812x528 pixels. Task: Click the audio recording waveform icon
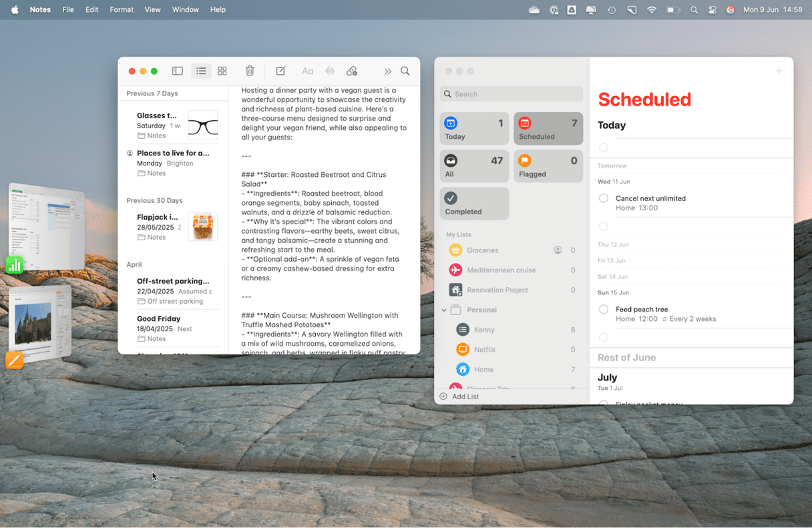tap(329, 71)
